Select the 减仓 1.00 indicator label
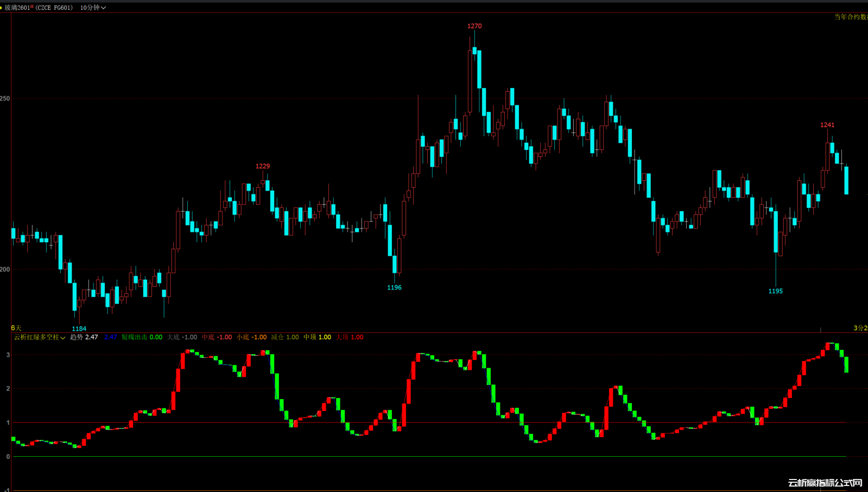This screenshot has width=868, height=492. tap(285, 337)
